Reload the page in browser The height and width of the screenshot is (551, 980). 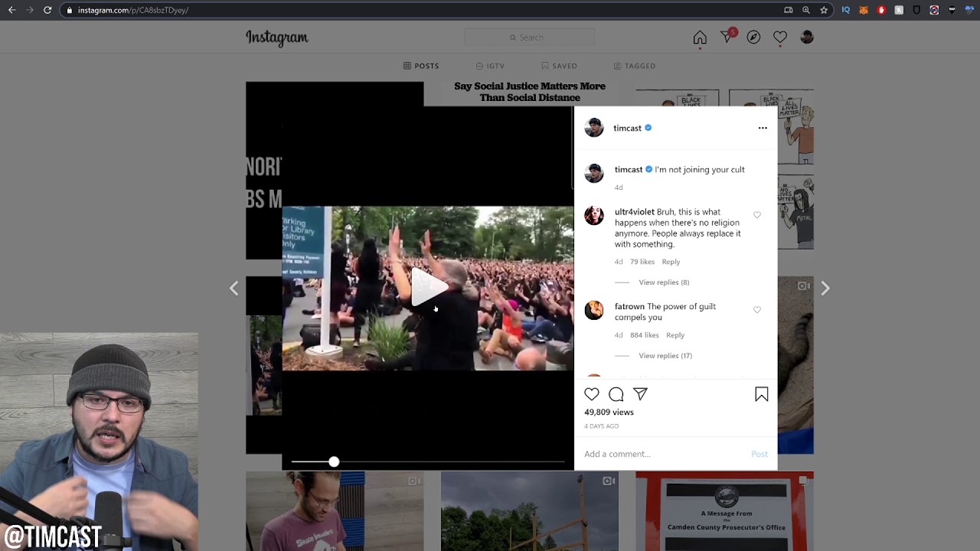[x=47, y=10]
